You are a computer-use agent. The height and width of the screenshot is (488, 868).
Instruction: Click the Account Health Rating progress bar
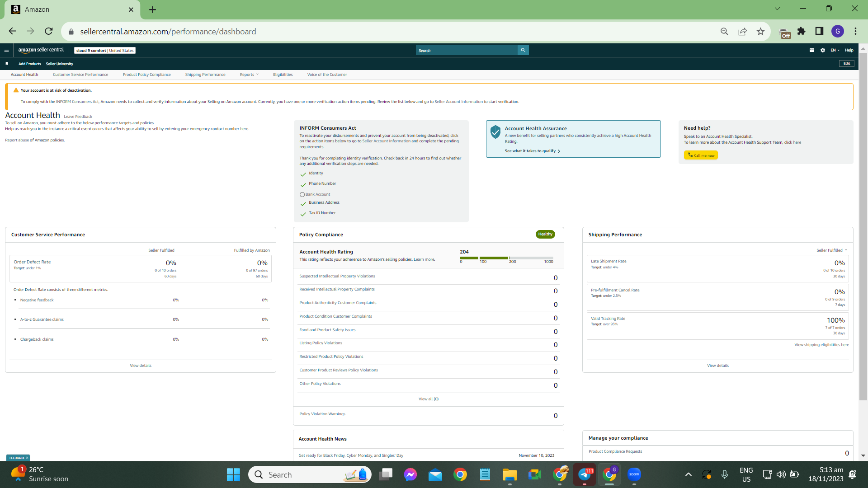point(506,258)
